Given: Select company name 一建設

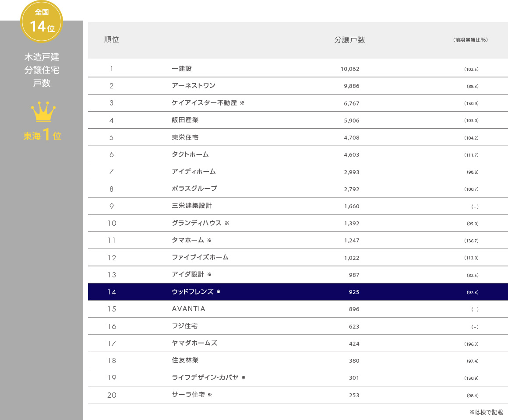Looking at the screenshot, I should [x=181, y=69].
